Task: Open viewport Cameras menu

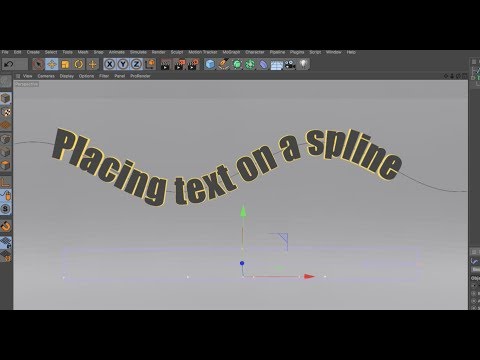Action: 46,76
